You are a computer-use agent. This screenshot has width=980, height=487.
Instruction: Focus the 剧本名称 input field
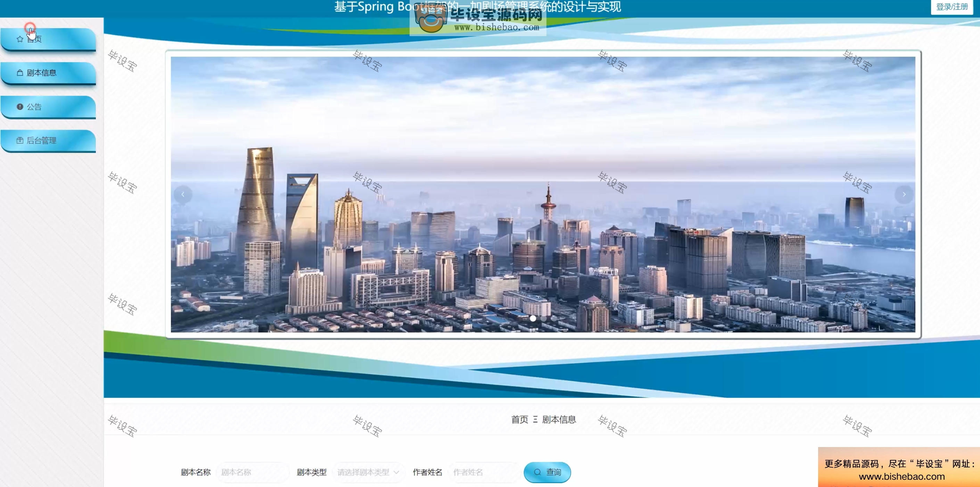click(x=253, y=472)
